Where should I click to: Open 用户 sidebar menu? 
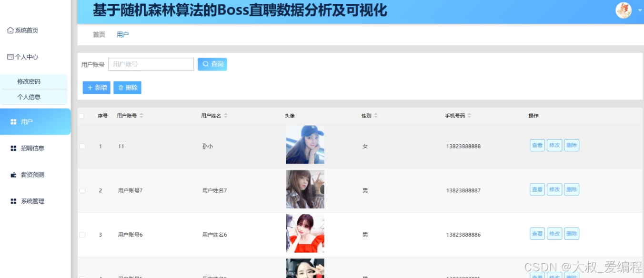(x=35, y=122)
